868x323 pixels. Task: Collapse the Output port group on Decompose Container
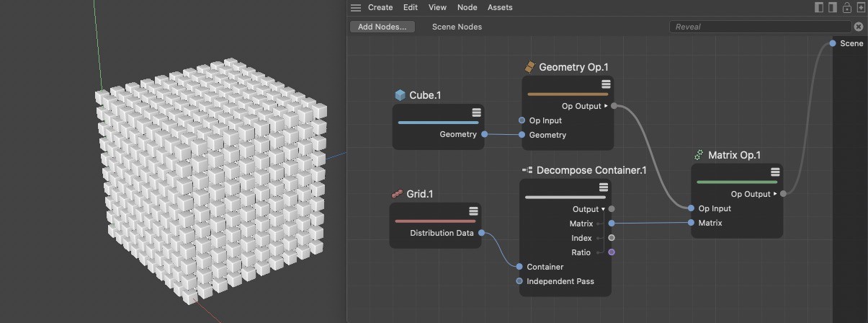click(604, 210)
